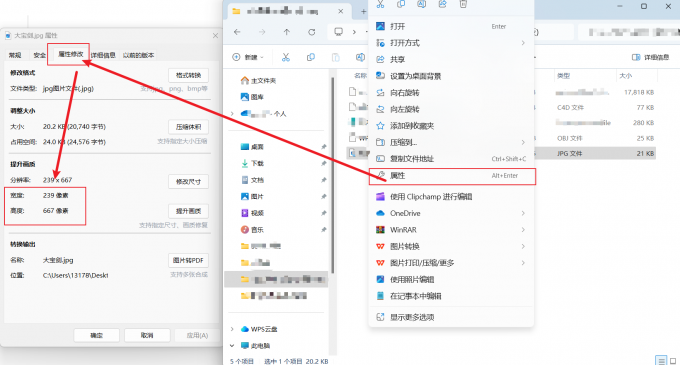680x365 pixels.
Task: Expand the OneDrive 个人 tree node
Action: pyautogui.click(x=232, y=114)
